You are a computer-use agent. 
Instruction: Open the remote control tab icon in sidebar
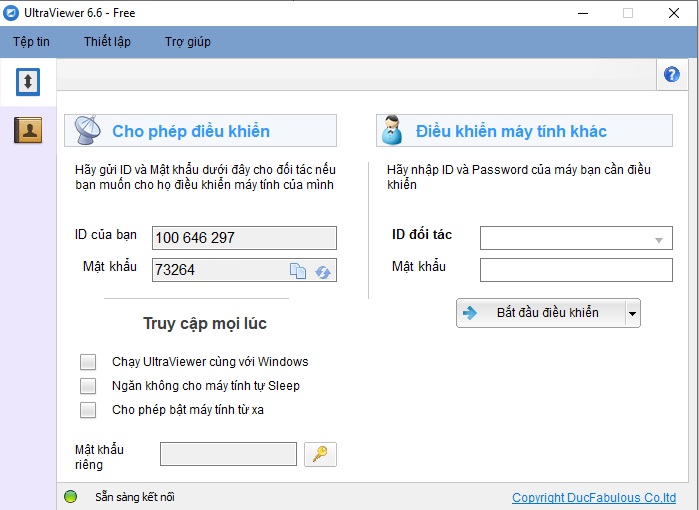(28, 82)
